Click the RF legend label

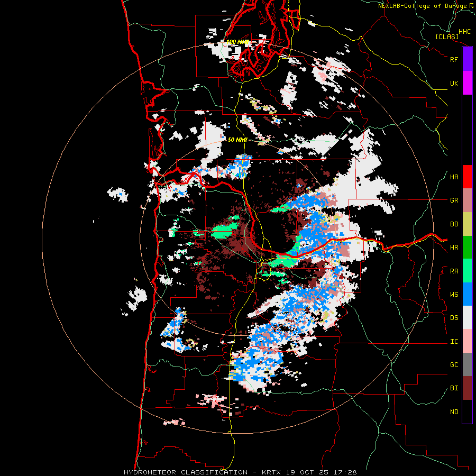pos(454,59)
